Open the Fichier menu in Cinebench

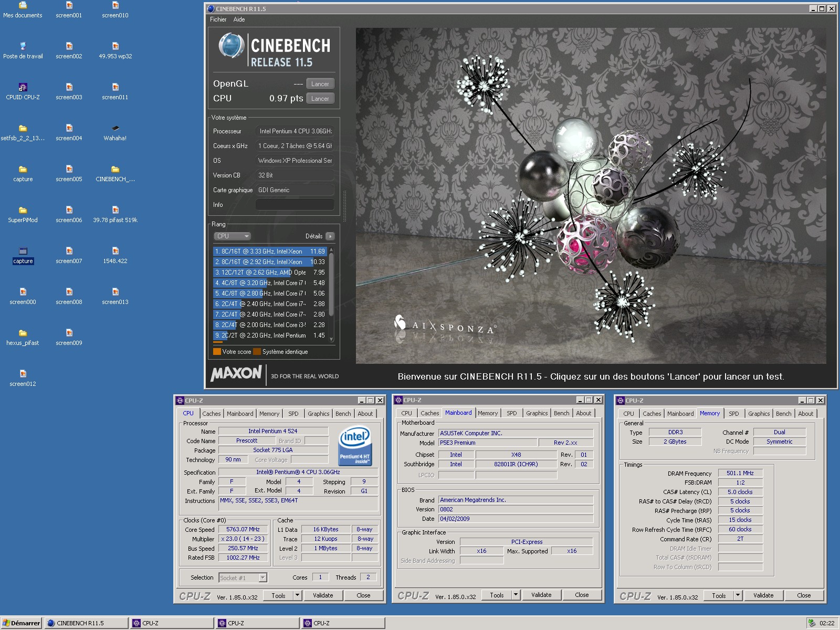coord(218,19)
